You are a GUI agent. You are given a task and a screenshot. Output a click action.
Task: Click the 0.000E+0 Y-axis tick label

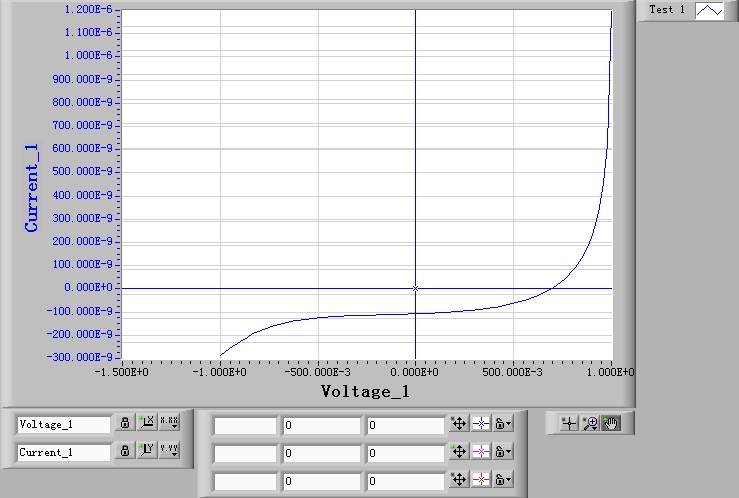pyautogui.click(x=89, y=287)
